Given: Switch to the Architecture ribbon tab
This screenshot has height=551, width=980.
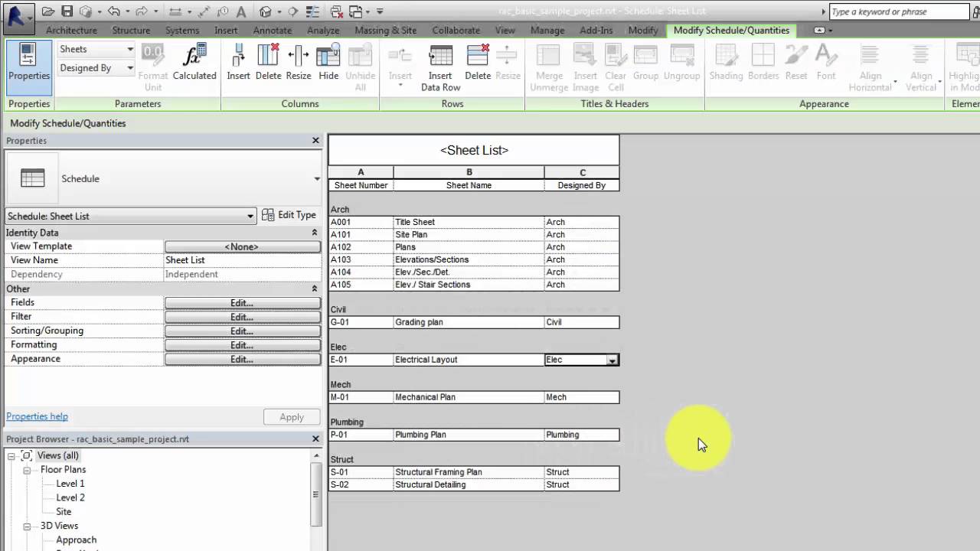Looking at the screenshot, I should click(71, 30).
